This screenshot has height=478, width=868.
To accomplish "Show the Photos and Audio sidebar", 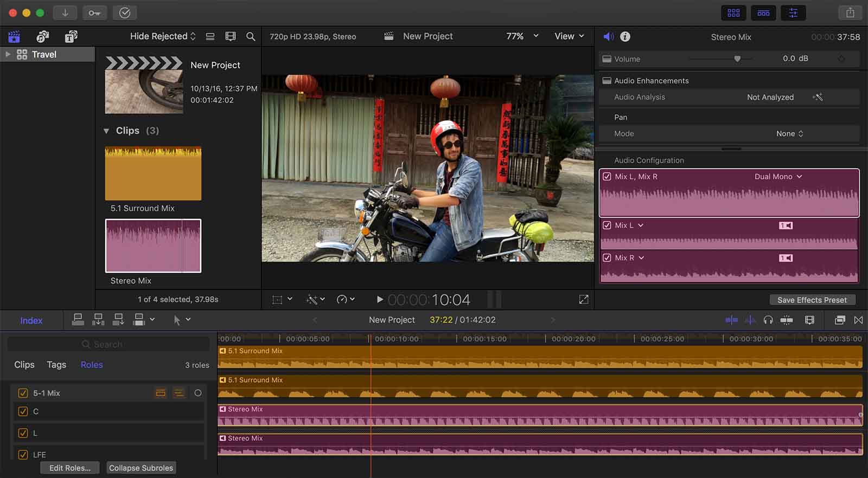I will pyautogui.click(x=42, y=36).
